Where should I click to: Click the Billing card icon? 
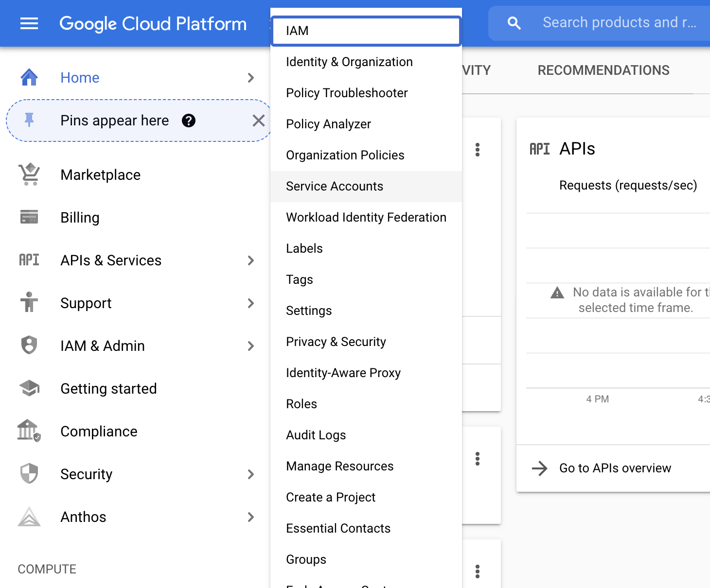click(x=29, y=217)
